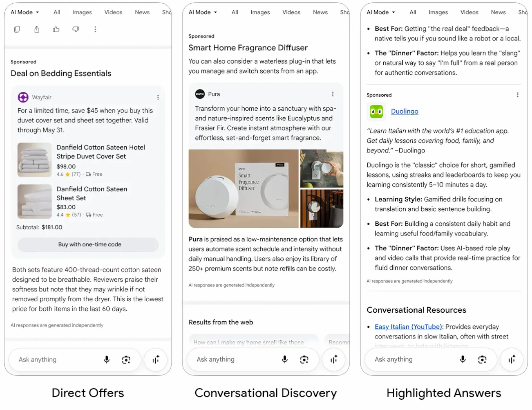The image size is (532, 410).
Task: Select Images tab in Direct Offers panel
Action: pyautogui.click(x=82, y=12)
